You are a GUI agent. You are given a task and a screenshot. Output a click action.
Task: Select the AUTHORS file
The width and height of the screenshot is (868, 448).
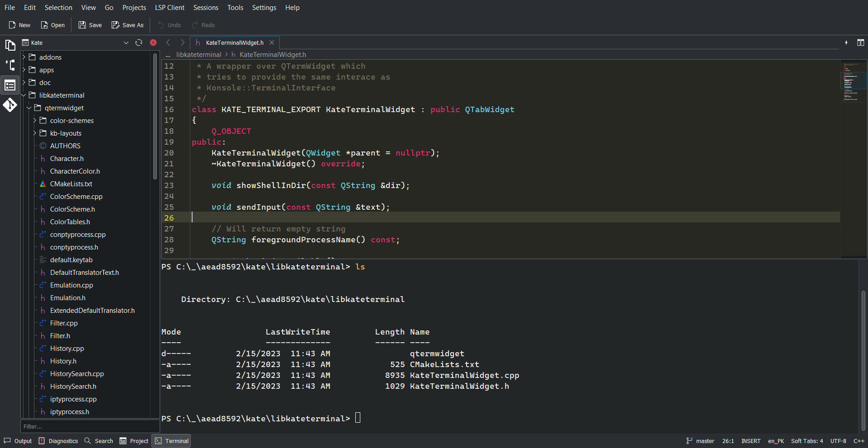[65, 146]
